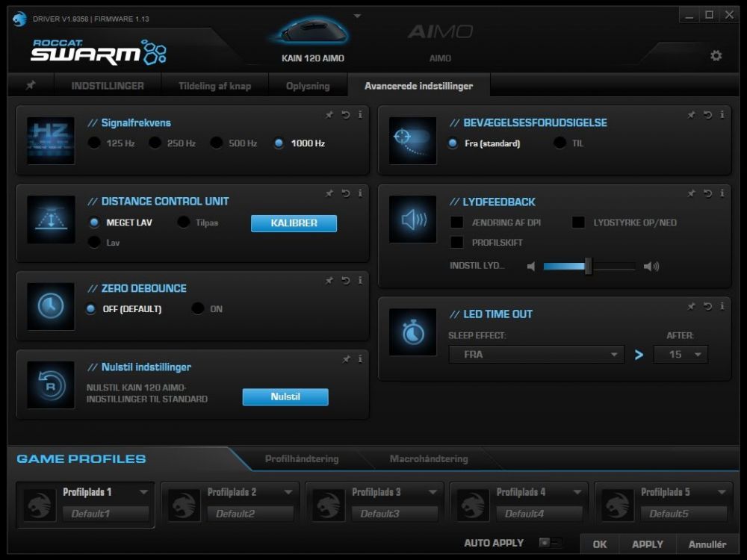Pin the Bevægelsesforudsigelse panel

point(691,115)
